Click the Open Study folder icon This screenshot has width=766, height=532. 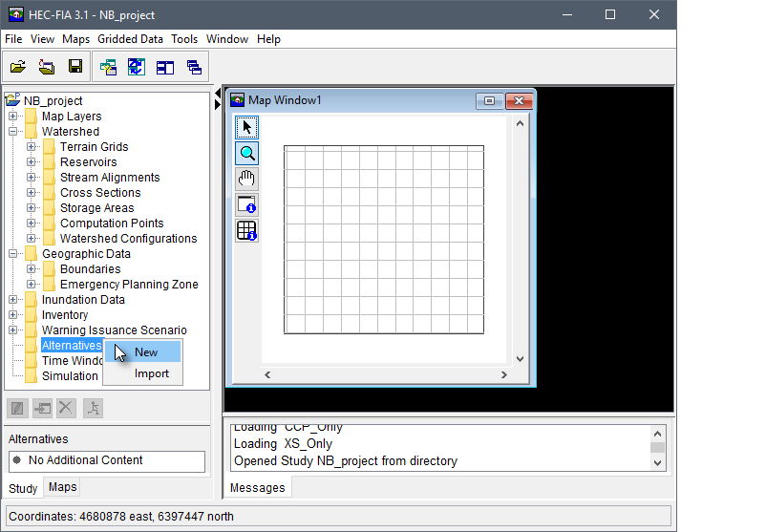[18, 67]
